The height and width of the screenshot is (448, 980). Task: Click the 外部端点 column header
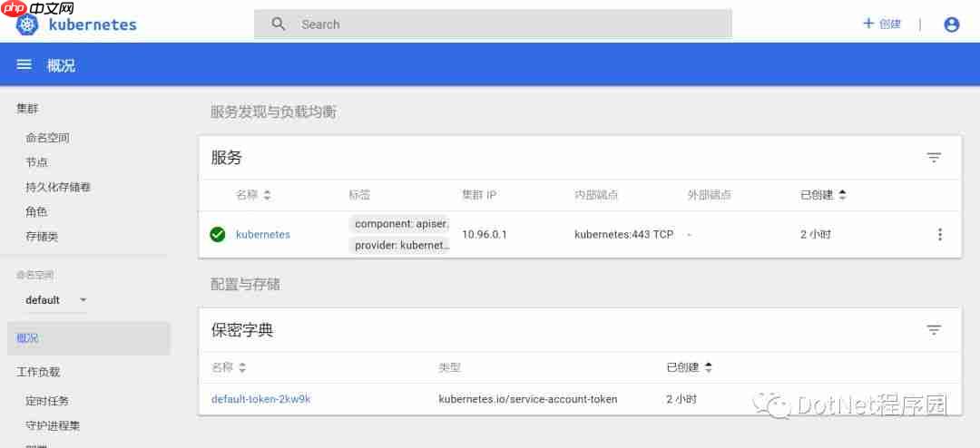coord(710,195)
